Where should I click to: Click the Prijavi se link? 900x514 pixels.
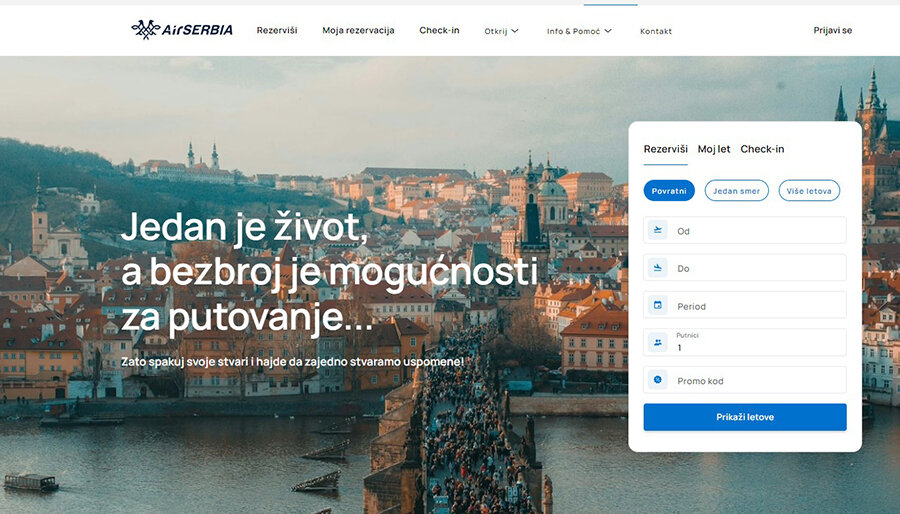[x=832, y=30]
